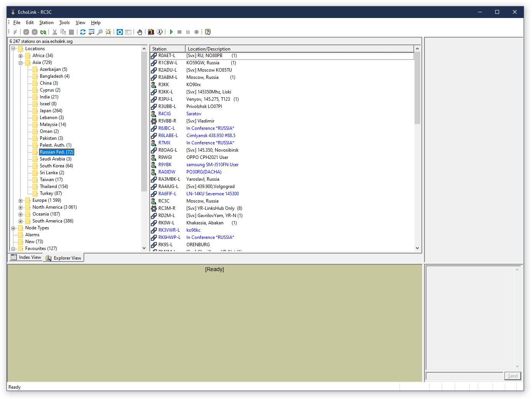The height and width of the screenshot is (399, 532).
Task: Click the grey checkmark toolbar icon
Action: pyautogui.click(x=26, y=32)
